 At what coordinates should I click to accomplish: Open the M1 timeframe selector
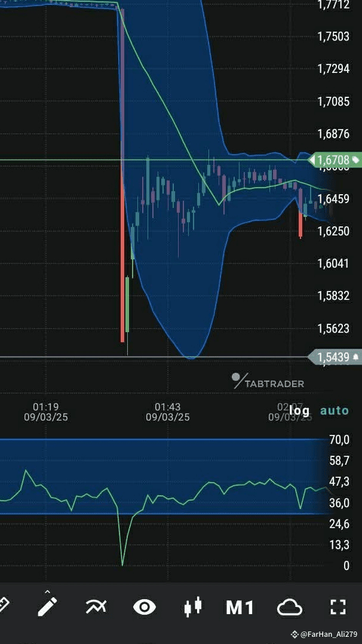coord(240,607)
